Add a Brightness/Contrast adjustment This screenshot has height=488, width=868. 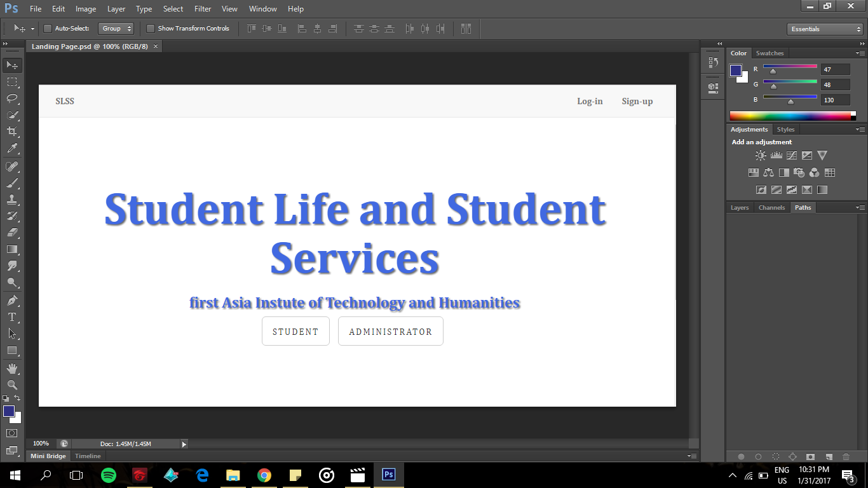(761, 155)
